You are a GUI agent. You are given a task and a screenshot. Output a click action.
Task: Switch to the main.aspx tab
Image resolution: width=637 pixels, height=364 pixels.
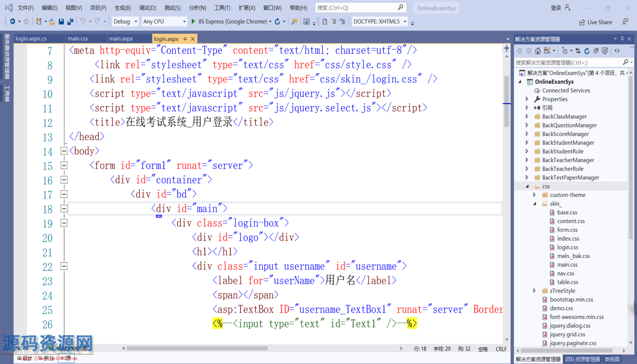121,39
